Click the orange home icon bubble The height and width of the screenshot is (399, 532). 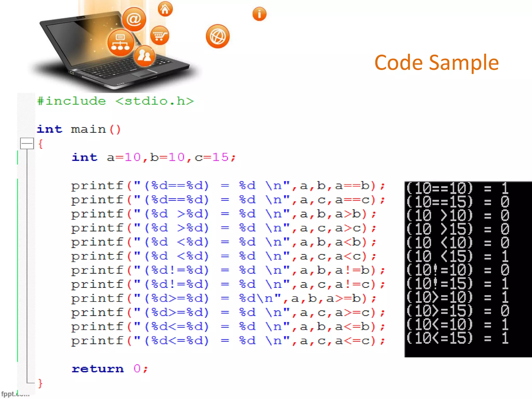(165, 9)
